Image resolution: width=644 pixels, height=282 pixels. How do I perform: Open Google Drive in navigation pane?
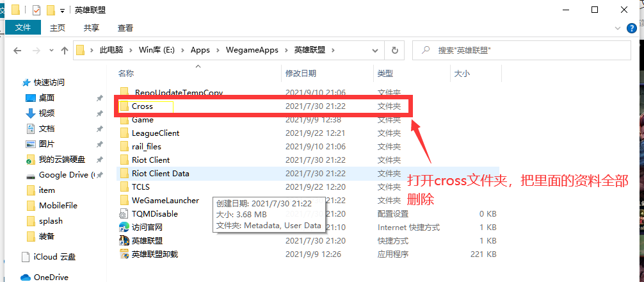point(66,175)
